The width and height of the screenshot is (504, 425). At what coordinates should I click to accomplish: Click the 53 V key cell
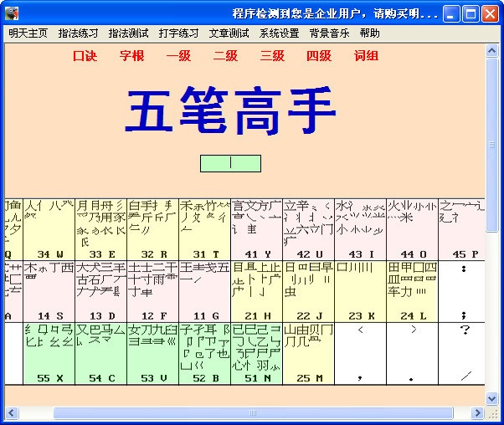pos(153,353)
